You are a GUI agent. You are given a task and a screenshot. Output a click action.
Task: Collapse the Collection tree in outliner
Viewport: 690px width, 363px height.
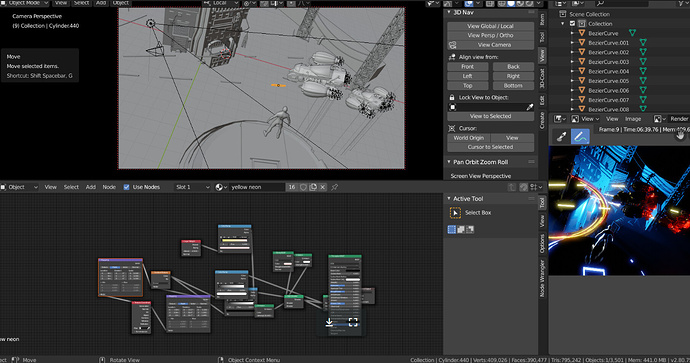[563, 24]
